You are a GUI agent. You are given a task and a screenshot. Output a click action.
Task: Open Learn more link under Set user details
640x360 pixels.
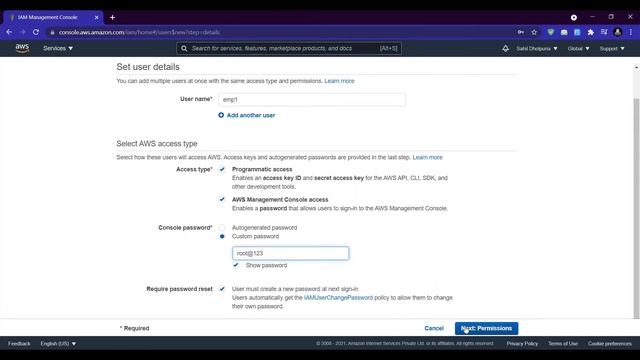coord(339,81)
